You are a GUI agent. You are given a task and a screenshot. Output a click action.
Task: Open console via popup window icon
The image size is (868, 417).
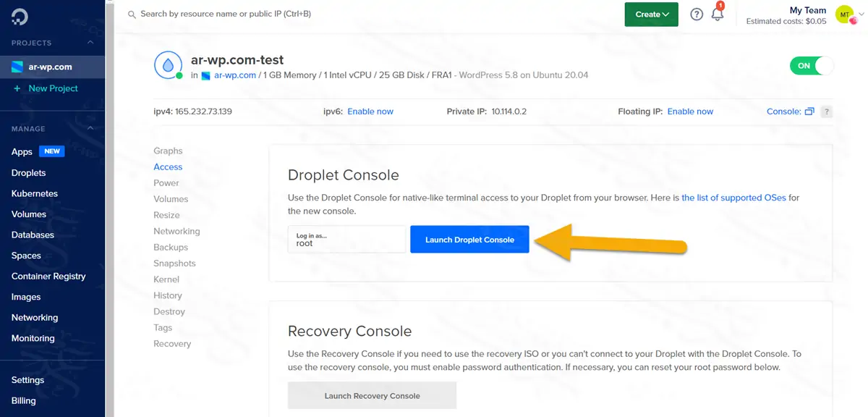coord(809,111)
